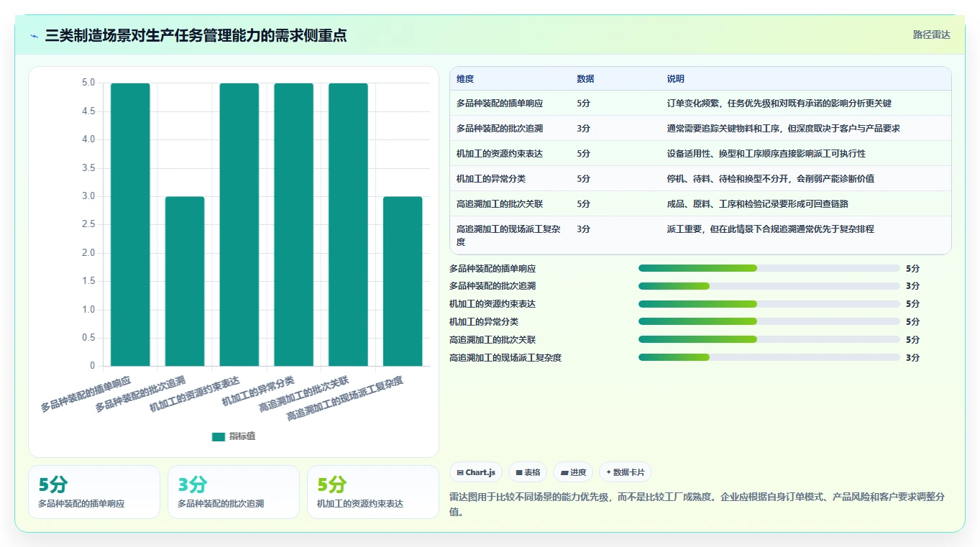
Task: Click the chart bar for 多品种装配的批次追溯
Action: tap(185, 281)
